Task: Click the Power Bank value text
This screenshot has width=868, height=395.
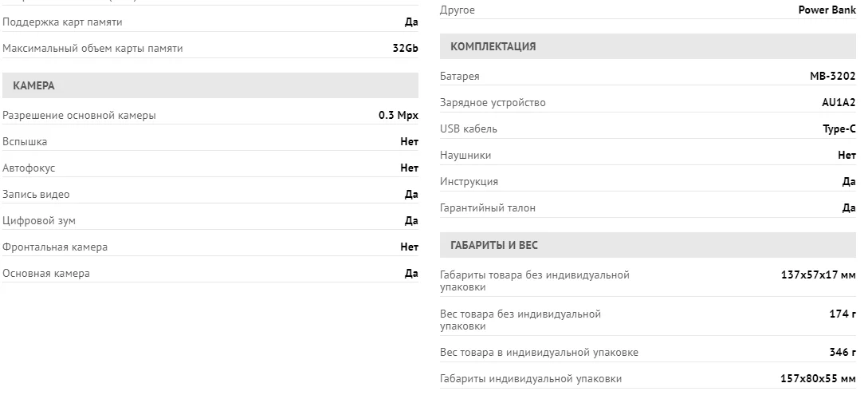Action: pos(827,10)
